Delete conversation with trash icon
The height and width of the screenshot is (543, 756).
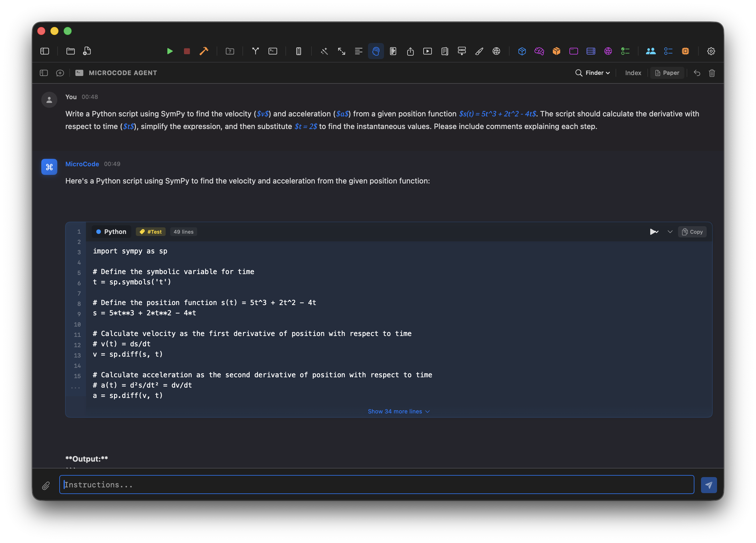[x=712, y=73]
